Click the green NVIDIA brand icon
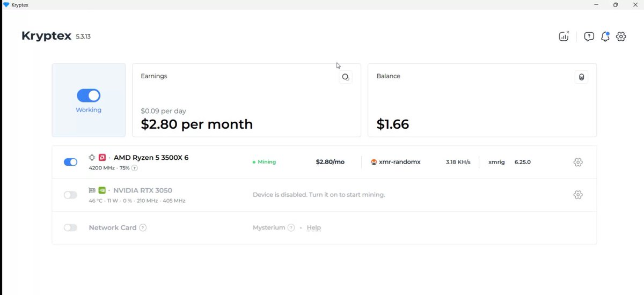The image size is (644, 295). (102, 190)
